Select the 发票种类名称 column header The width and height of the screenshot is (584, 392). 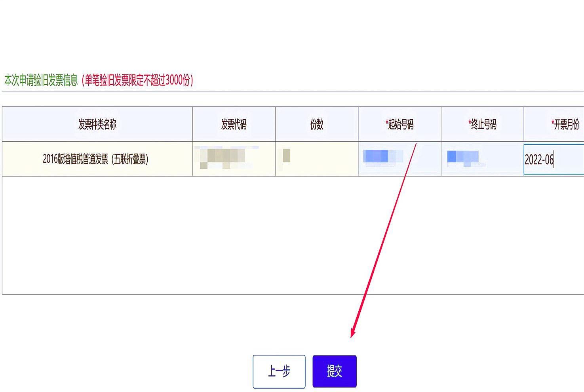click(x=97, y=124)
